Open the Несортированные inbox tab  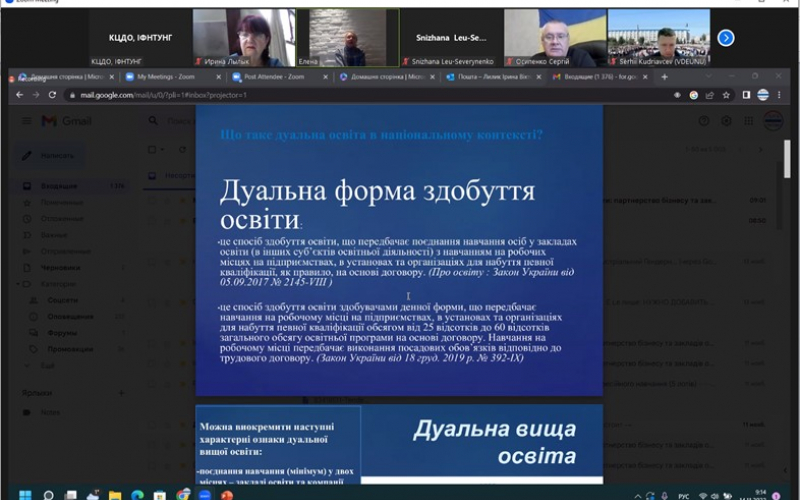click(172, 176)
